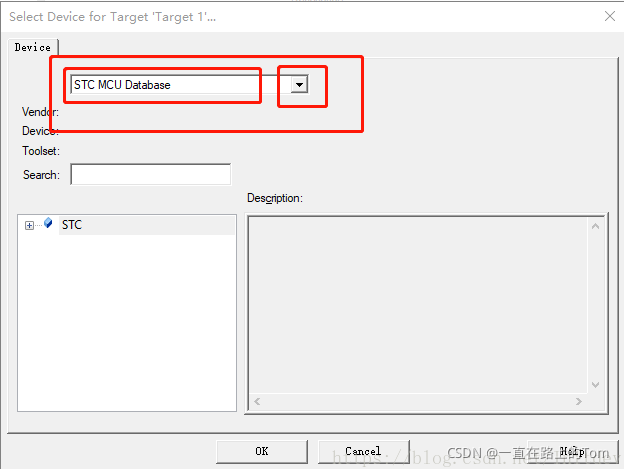Click the dialog title bar text
The height and width of the screenshot is (469, 624).
coord(113,17)
